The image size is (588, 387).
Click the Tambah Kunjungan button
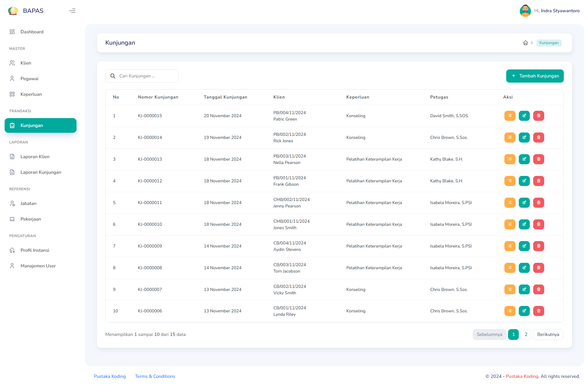pyautogui.click(x=535, y=76)
